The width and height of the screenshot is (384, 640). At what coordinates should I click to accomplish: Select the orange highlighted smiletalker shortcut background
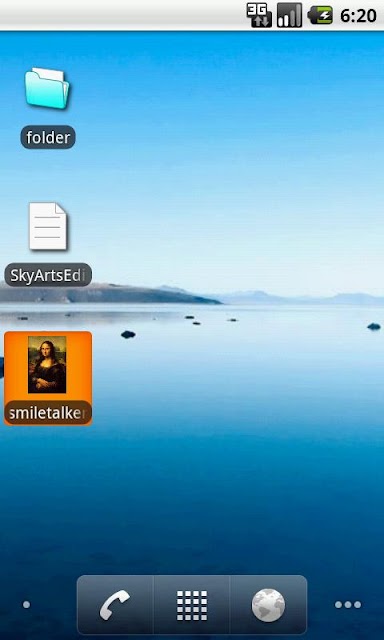(48, 378)
